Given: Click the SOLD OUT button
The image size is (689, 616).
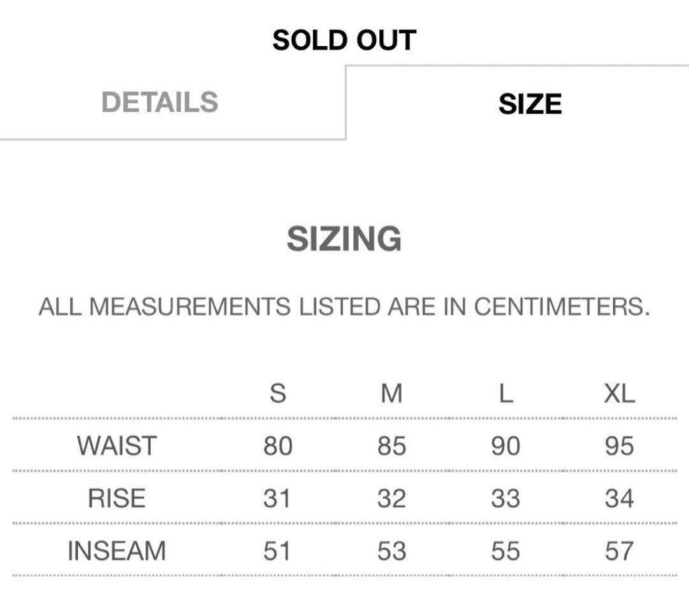Looking at the screenshot, I should (x=344, y=41).
